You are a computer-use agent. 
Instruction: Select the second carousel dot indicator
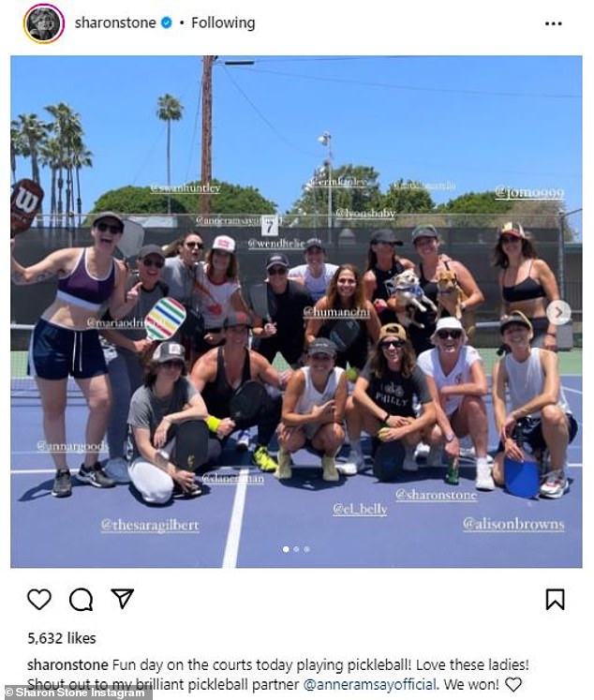[x=296, y=549]
